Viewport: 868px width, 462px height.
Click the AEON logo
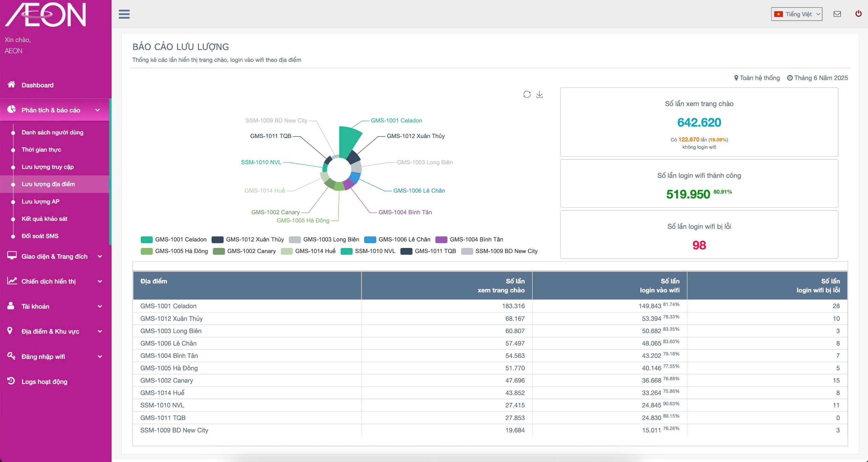(x=45, y=14)
